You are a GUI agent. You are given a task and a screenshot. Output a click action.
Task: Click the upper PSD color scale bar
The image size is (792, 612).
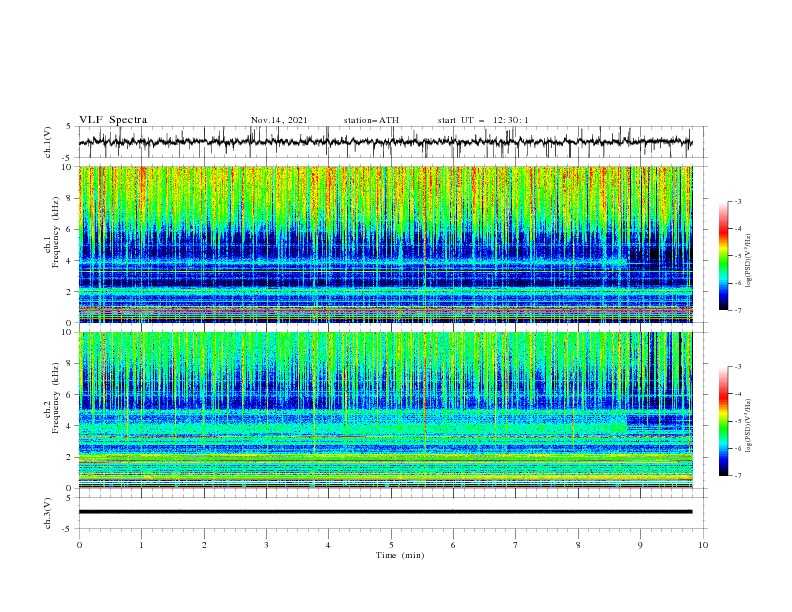pyautogui.click(x=723, y=256)
